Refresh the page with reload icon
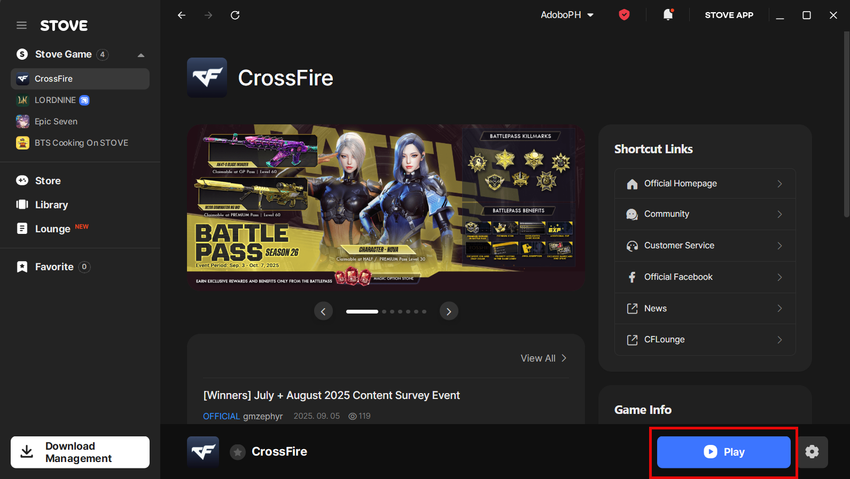 [x=235, y=15]
